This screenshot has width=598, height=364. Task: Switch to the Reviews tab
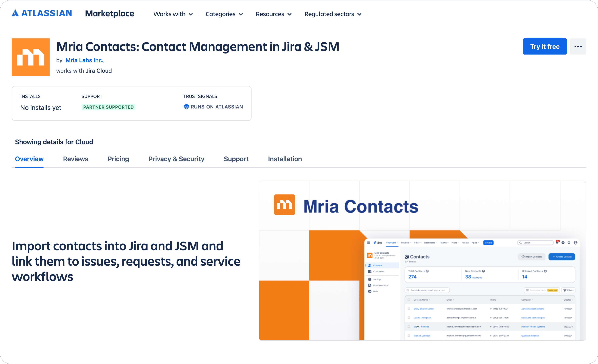click(76, 159)
